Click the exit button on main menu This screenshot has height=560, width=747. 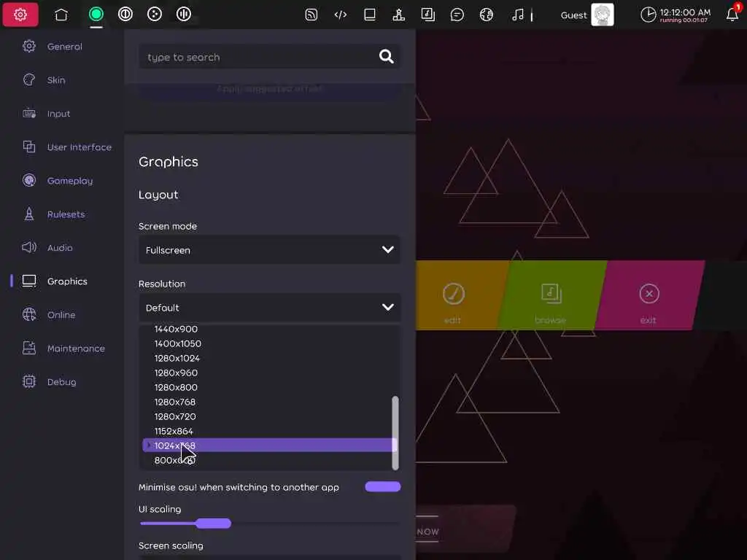coord(650,295)
